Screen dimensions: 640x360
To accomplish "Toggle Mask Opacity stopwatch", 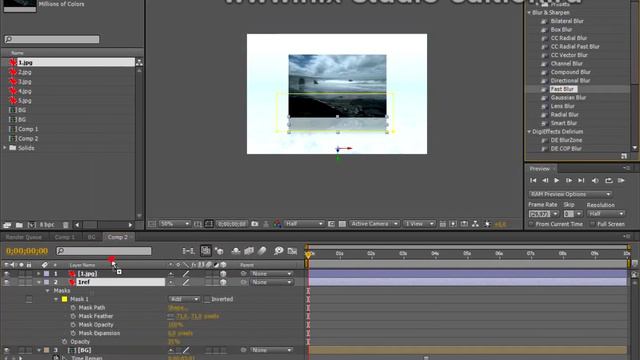I will [73, 325].
